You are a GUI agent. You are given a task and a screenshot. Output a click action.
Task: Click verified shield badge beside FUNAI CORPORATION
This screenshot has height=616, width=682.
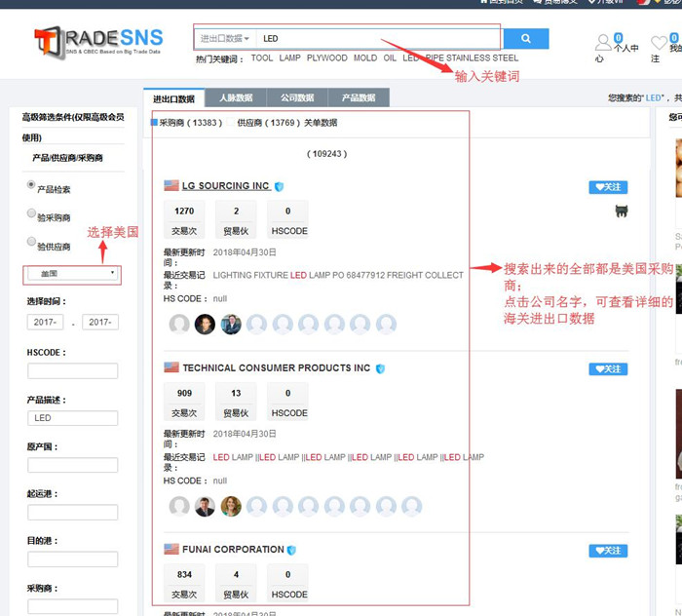tap(291, 551)
